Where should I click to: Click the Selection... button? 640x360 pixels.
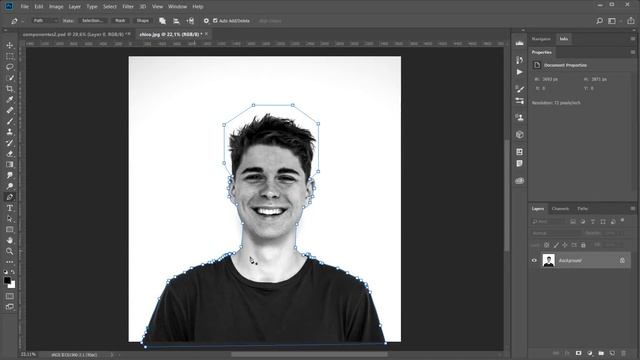click(92, 20)
